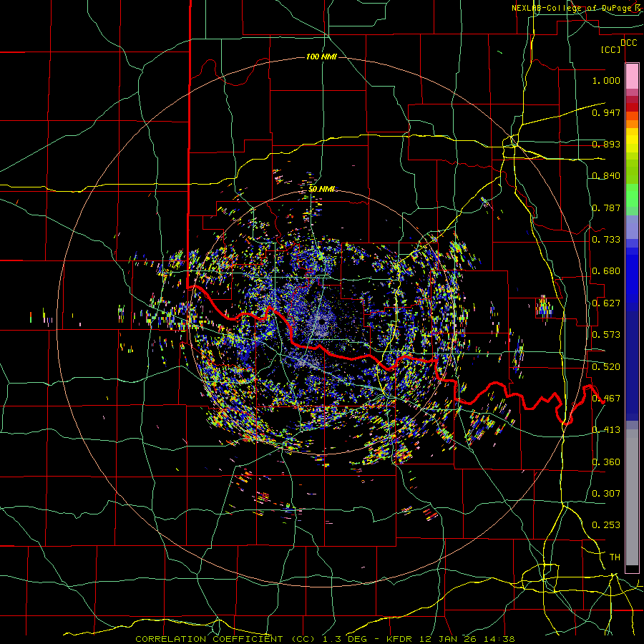Viewport: 644px width, 644px height.
Task: Click the 0.467 legend value
Action: click(x=606, y=399)
